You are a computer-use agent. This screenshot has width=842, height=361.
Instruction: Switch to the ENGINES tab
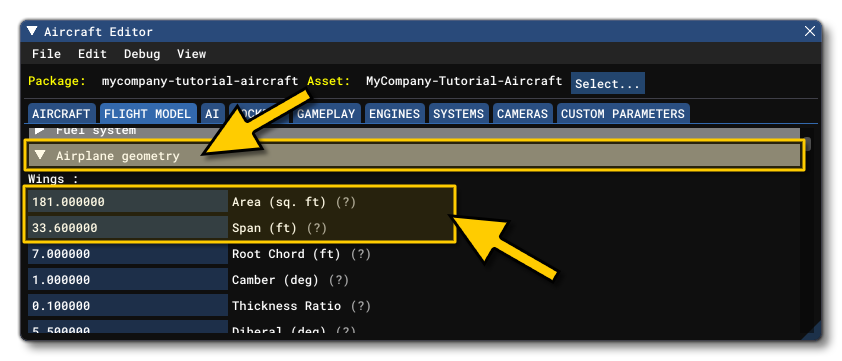coord(395,114)
